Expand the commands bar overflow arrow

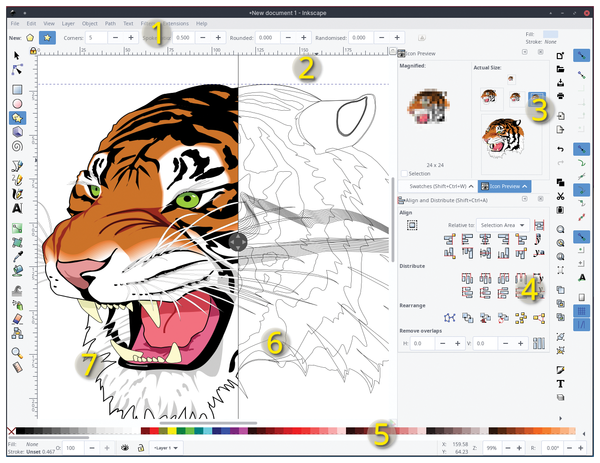561,418
